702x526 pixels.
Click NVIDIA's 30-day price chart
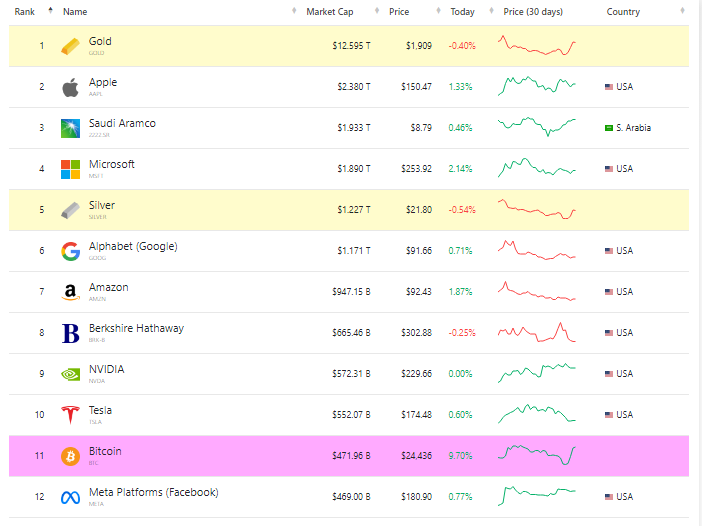(537, 373)
